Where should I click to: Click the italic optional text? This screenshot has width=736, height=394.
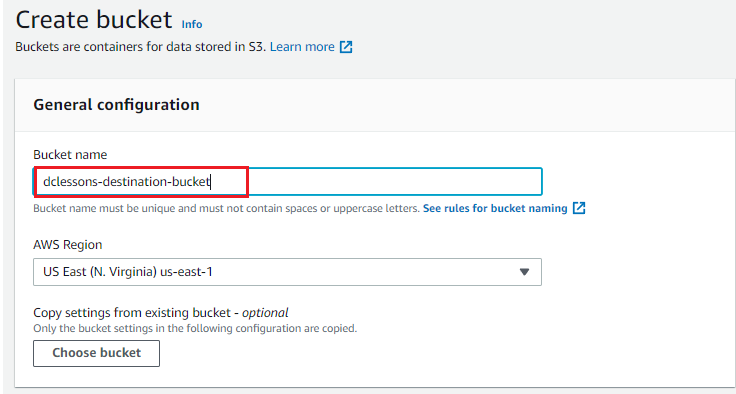[x=265, y=313]
